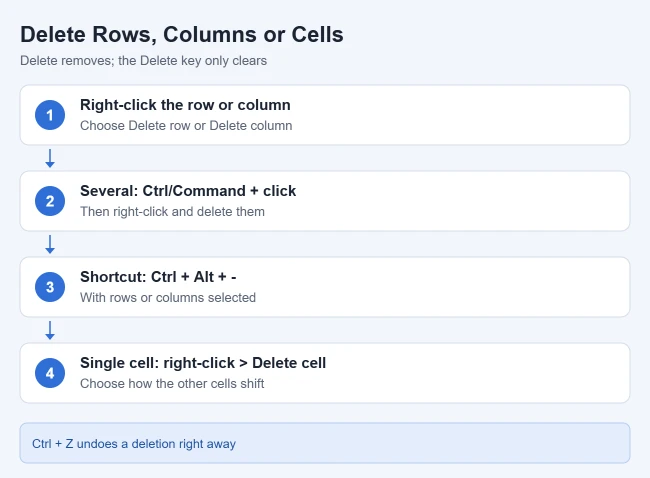Click 'Several: Ctrl/Command + click' title
The height and width of the screenshot is (478, 650).
188,191
